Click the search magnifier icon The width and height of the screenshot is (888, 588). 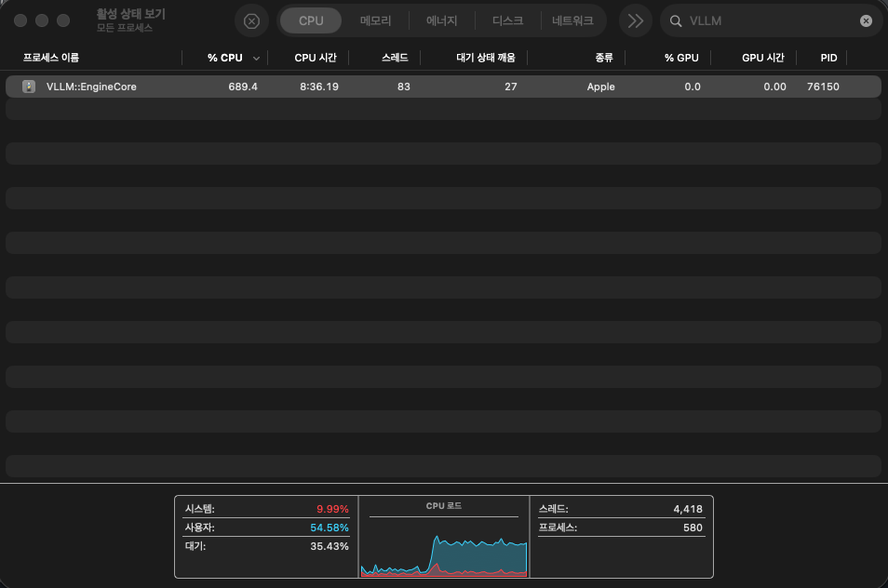(x=676, y=21)
